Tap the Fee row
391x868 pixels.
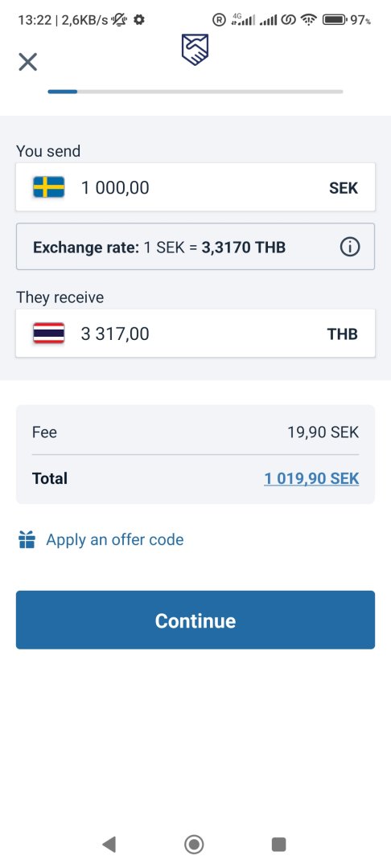pyautogui.click(x=195, y=432)
